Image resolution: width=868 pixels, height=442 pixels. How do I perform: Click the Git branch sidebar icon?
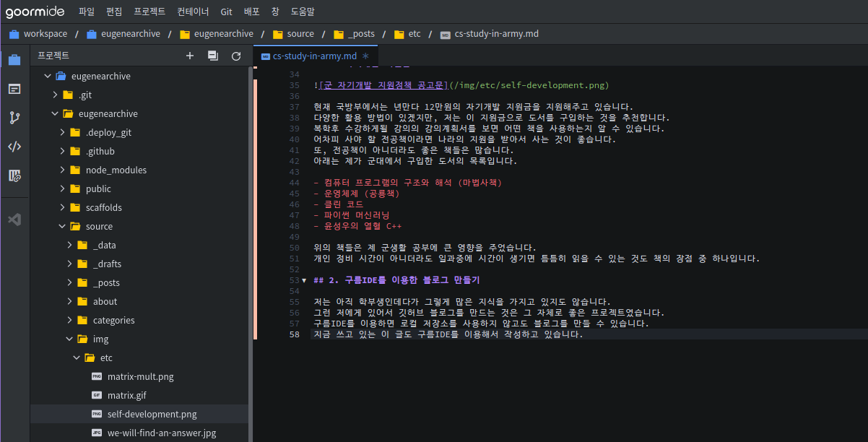point(14,118)
